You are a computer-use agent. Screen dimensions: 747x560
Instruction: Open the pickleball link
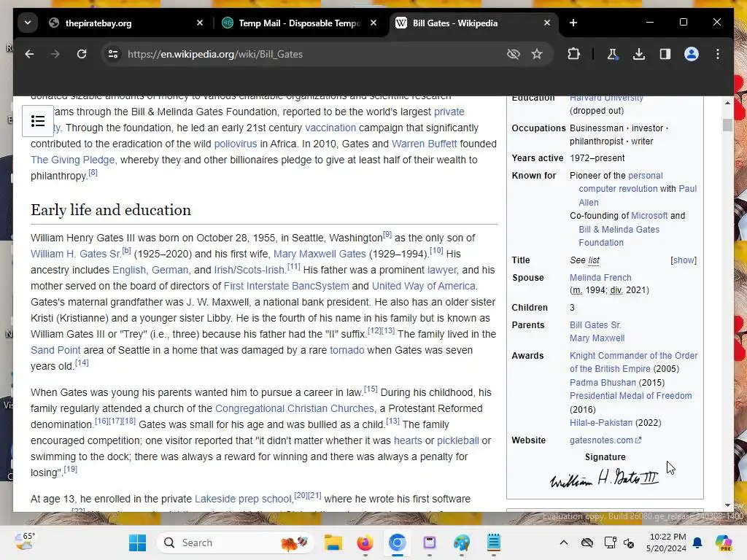tap(458, 440)
